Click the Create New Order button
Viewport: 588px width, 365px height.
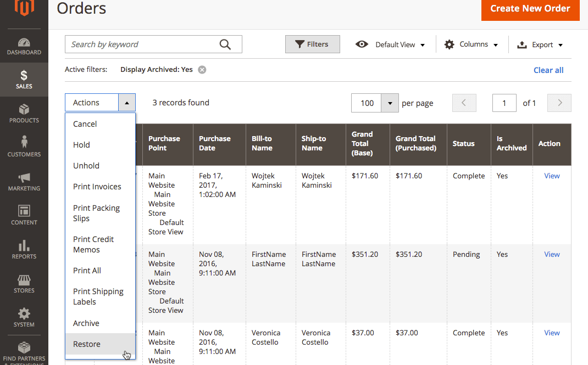[530, 9]
